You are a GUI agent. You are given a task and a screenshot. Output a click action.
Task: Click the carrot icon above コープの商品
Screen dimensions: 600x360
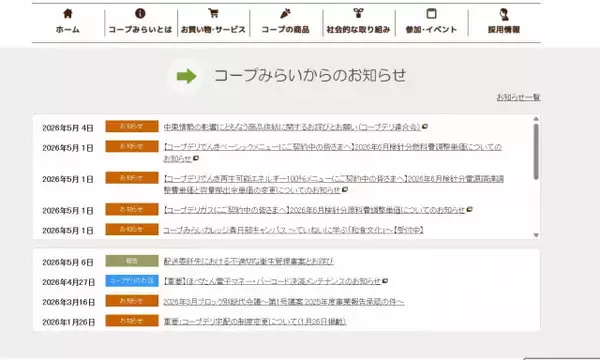[285, 14]
